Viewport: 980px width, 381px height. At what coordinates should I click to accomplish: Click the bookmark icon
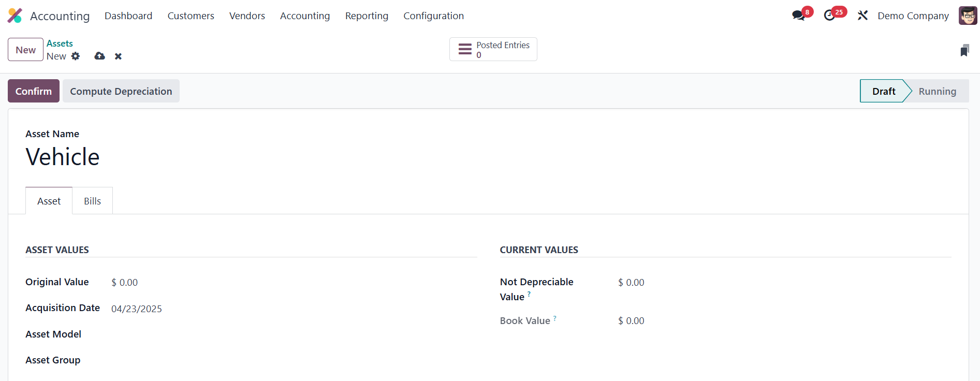pos(964,51)
